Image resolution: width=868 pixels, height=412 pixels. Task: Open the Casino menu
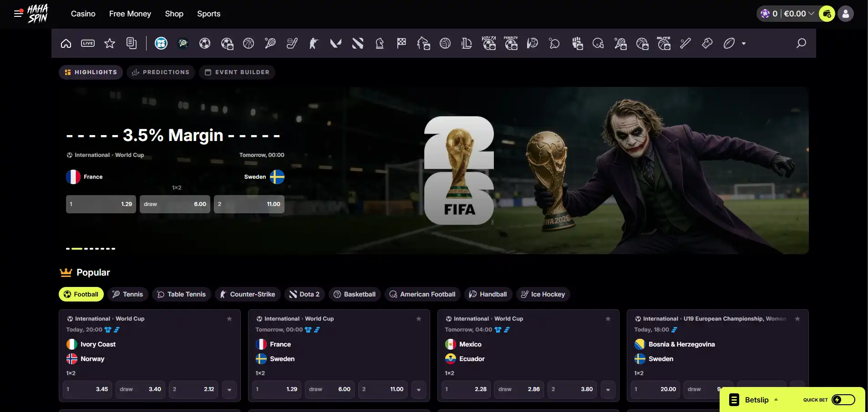click(83, 14)
